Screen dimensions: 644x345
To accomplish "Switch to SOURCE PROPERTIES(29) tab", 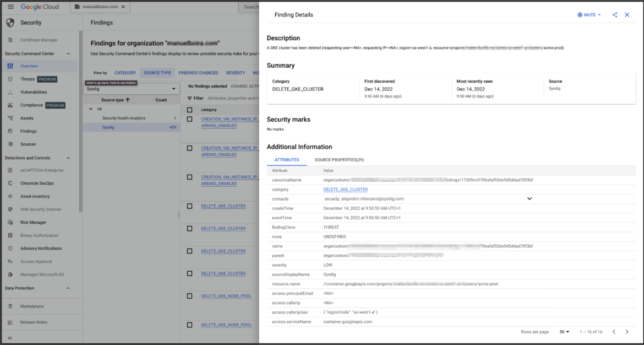I will [x=339, y=159].
